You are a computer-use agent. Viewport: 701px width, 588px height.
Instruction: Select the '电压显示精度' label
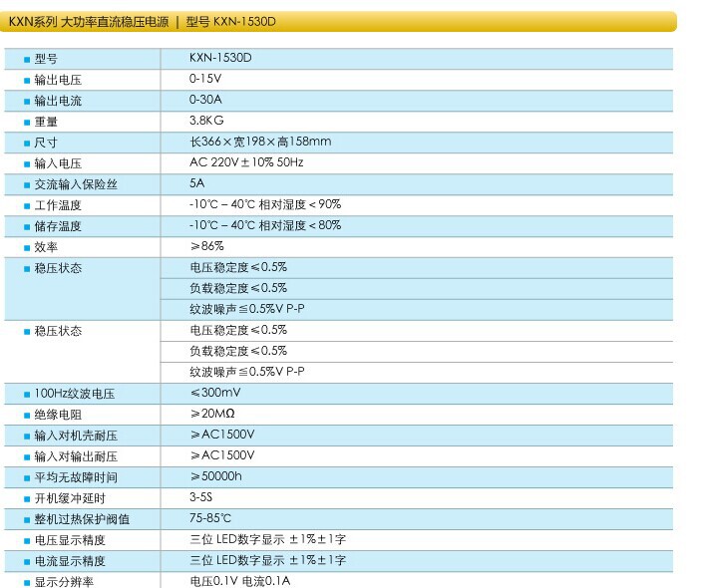70,540
